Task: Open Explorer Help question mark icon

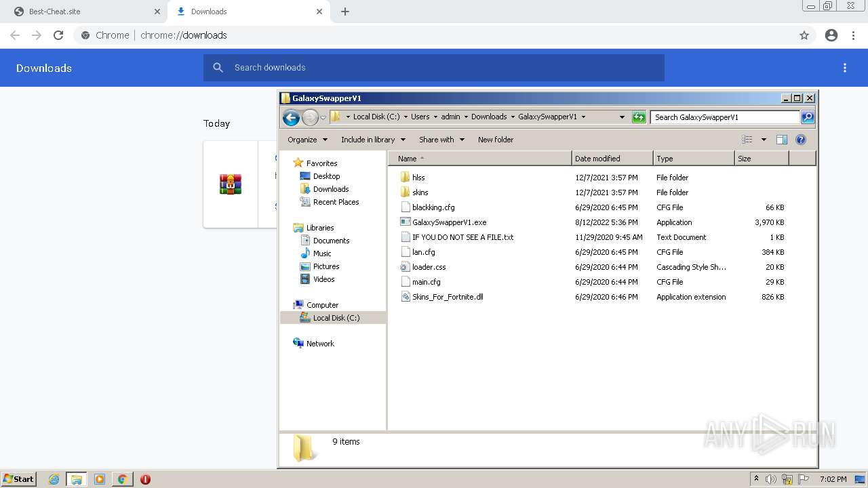Action: pyautogui.click(x=801, y=140)
